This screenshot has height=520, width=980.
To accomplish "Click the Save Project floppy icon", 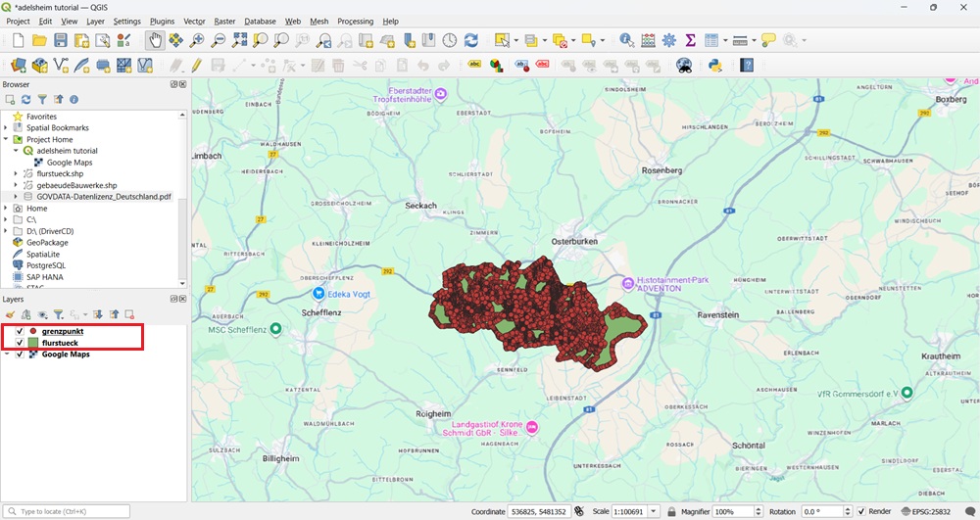I will tap(61, 40).
